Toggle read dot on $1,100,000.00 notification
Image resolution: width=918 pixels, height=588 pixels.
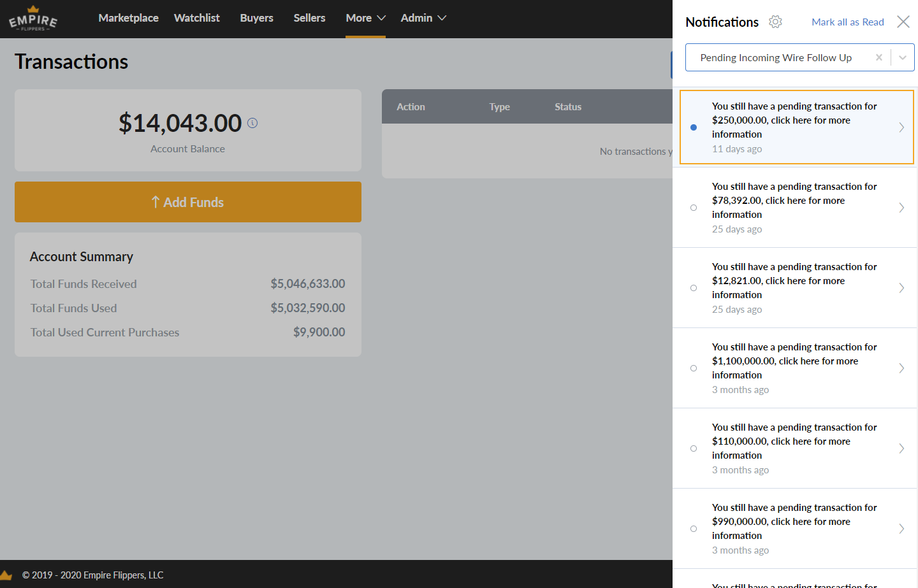click(694, 368)
